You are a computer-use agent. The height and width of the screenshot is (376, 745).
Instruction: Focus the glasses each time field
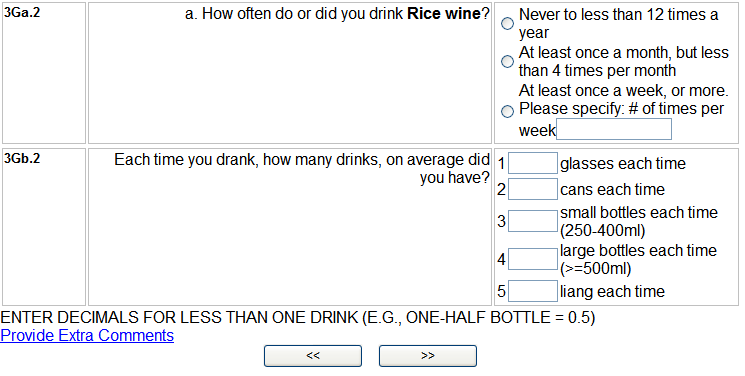pyautogui.click(x=533, y=163)
